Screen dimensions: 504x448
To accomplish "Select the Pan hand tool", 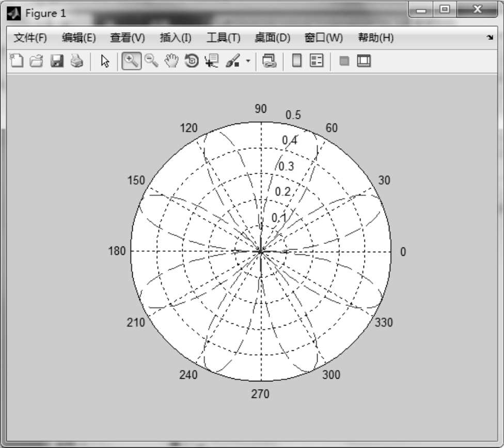I will click(171, 61).
